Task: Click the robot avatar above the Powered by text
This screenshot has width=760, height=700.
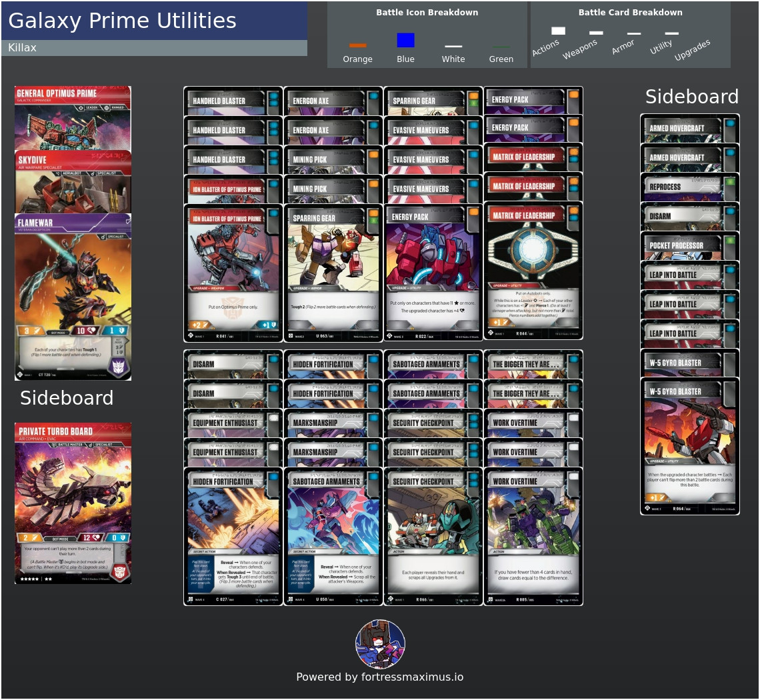Action: tap(380, 644)
